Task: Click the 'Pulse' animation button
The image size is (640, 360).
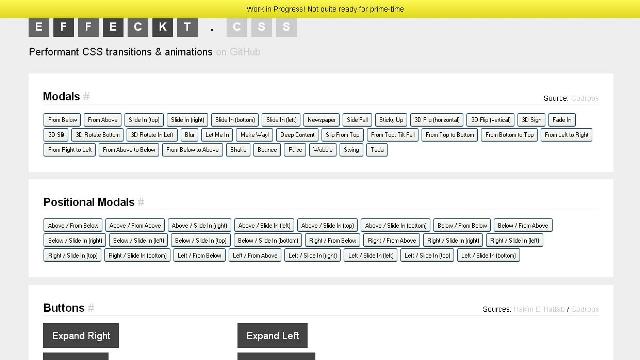Action: pos(295,150)
